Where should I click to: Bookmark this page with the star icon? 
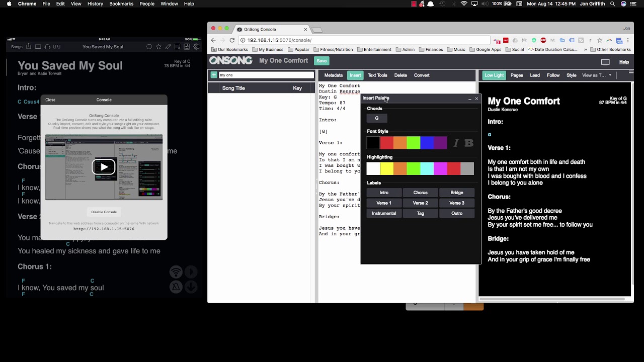coord(599,40)
